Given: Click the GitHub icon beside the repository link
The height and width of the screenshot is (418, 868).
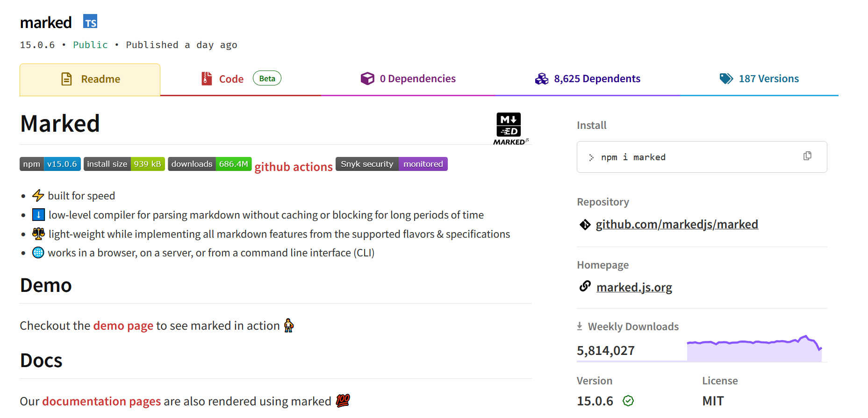Looking at the screenshot, I should [x=585, y=224].
